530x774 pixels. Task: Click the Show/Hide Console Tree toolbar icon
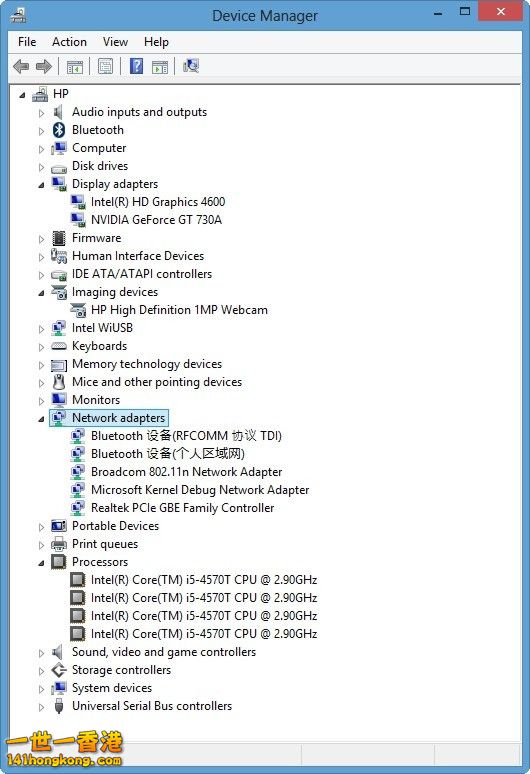tap(75, 66)
